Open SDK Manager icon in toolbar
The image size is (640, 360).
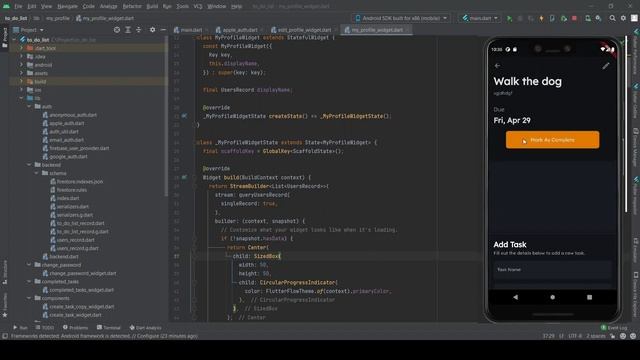[x=598, y=18]
